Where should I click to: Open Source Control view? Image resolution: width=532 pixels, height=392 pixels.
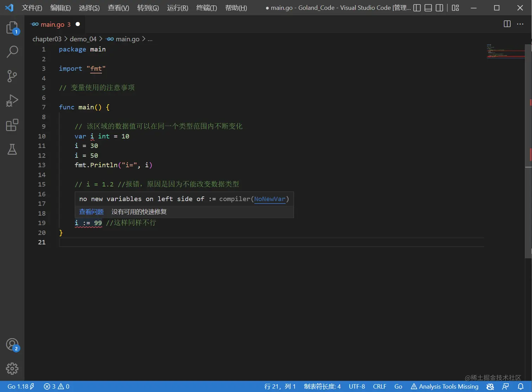pyautogui.click(x=12, y=76)
